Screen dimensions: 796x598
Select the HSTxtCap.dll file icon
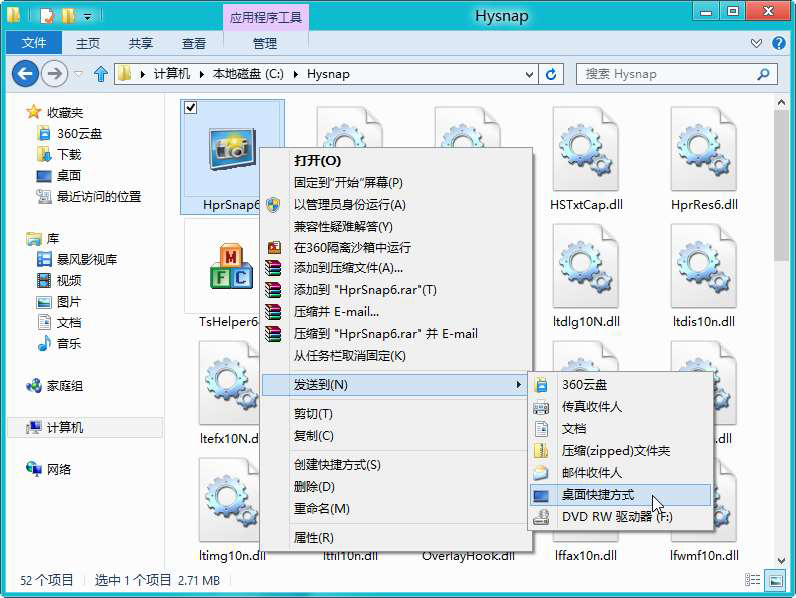(586, 149)
